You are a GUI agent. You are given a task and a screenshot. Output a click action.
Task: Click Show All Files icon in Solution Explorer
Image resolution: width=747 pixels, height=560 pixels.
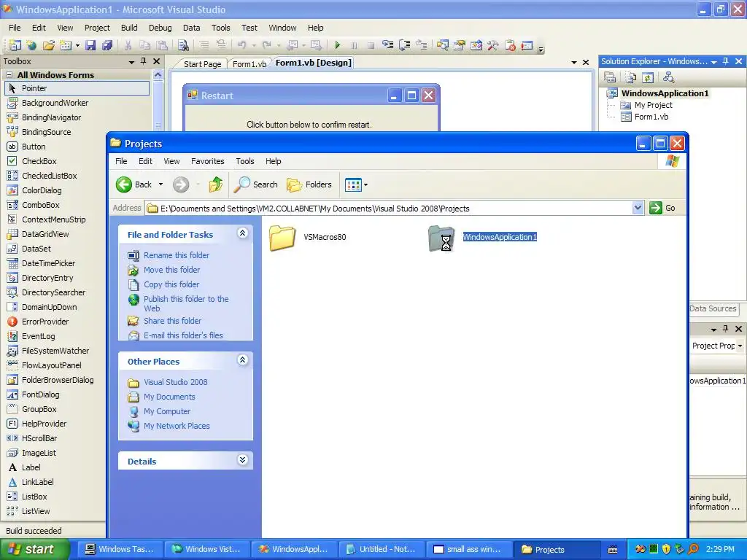630,77
